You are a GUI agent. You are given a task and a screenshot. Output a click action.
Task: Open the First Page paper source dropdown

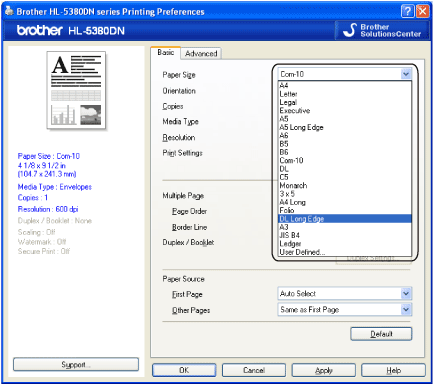pos(345,293)
